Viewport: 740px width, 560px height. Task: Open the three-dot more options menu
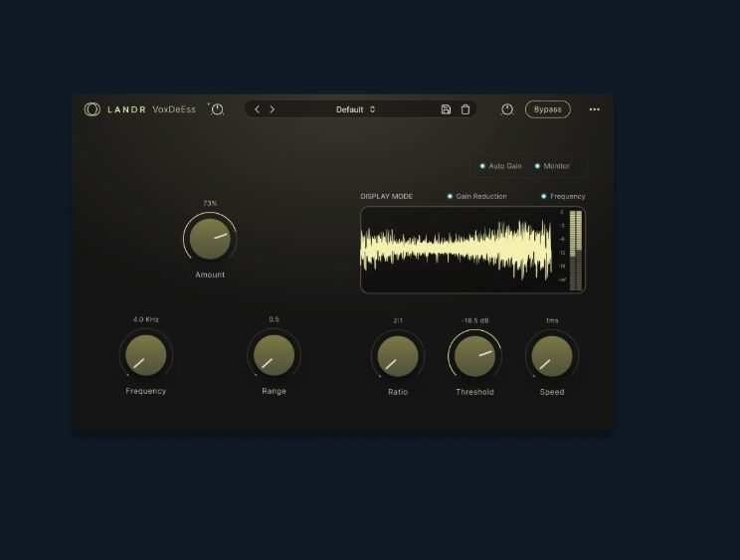click(595, 109)
